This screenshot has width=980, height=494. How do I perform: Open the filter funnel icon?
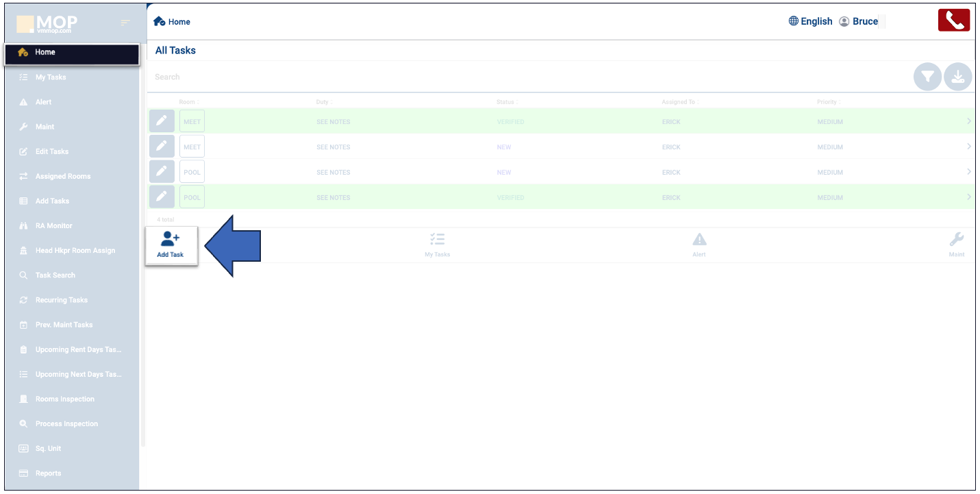[x=927, y=77]
